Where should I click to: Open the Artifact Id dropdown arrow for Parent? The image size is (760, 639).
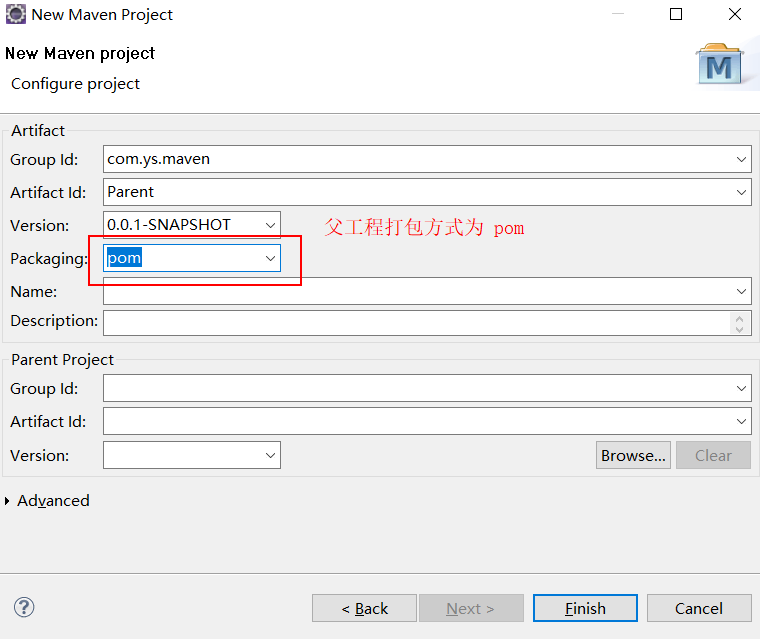point(741,192)
